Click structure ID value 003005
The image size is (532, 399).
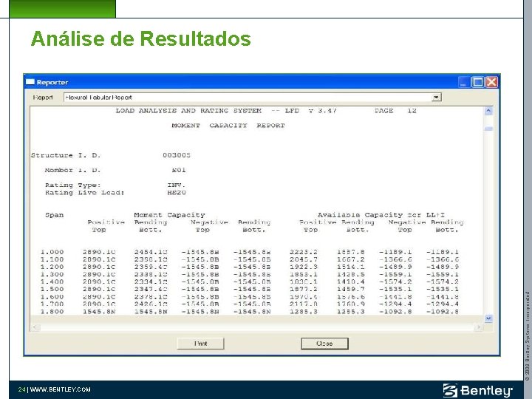coord(177,155)
